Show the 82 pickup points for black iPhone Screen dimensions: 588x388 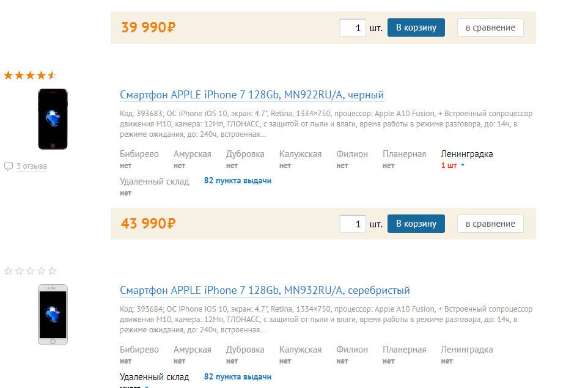[x=238, y=181]
